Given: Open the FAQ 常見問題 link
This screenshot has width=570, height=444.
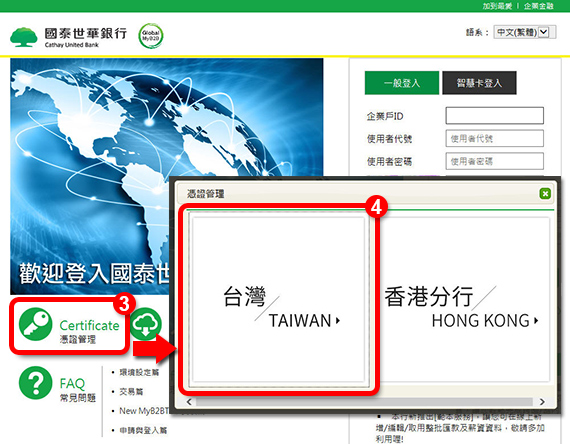Looking at the screenshot, I should pyautogui.click(x=77, y=390).
